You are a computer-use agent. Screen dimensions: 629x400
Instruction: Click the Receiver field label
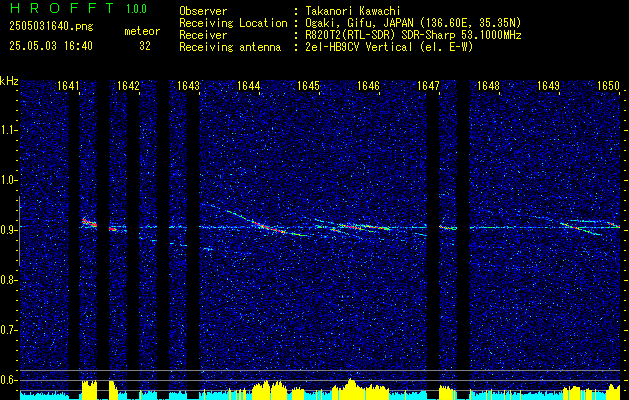pos(203,35)
